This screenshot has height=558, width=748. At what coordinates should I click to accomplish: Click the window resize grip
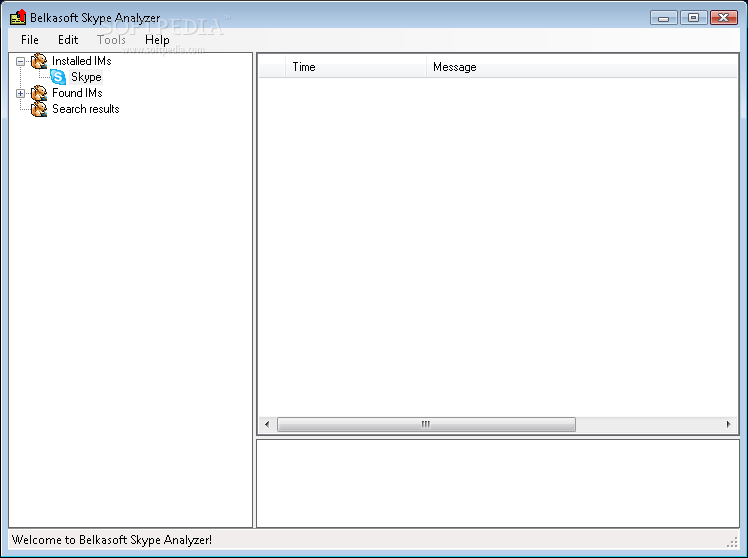pos(732,542)
